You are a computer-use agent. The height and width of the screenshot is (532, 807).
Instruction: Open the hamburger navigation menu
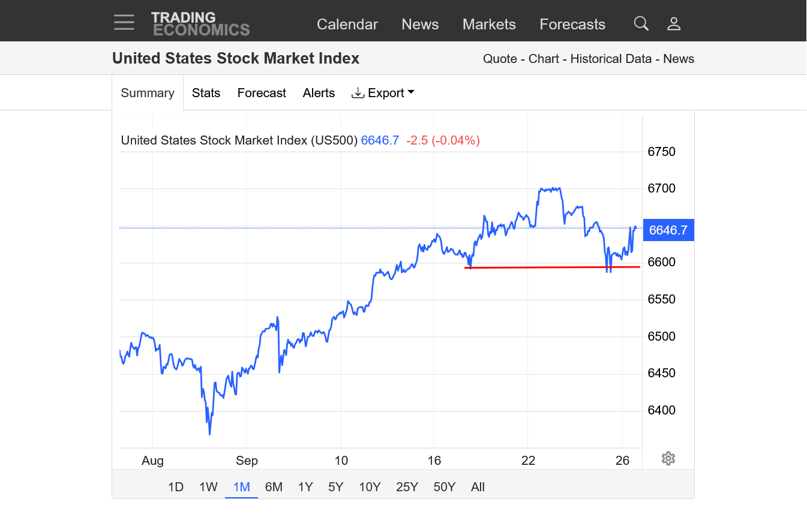click(124, 23)
